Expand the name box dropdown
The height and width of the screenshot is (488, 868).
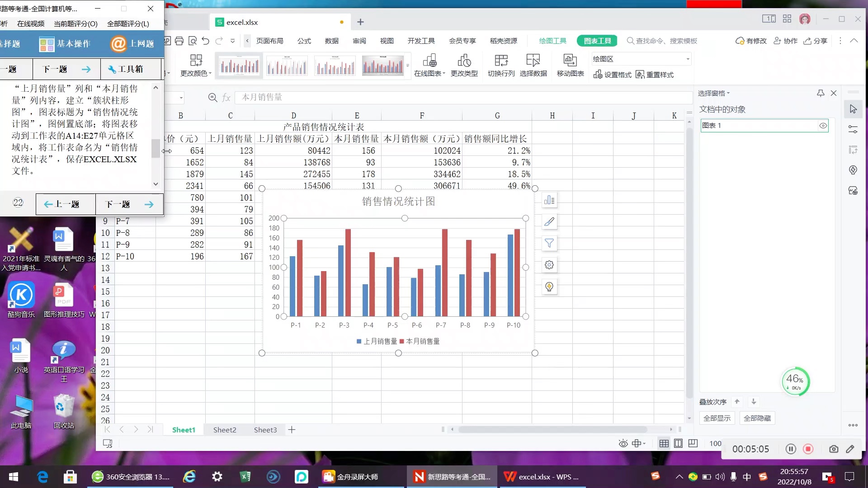(x=181, y=98)
